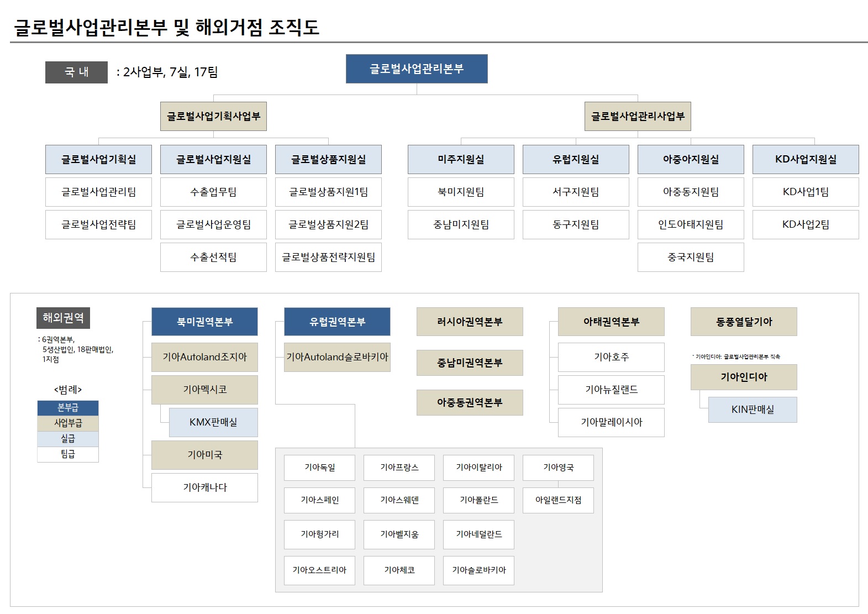This screenshot has height=614, width=868.
Task: Select 글로벌상품지원1팀 cell
Action: [x=328, y=192]
